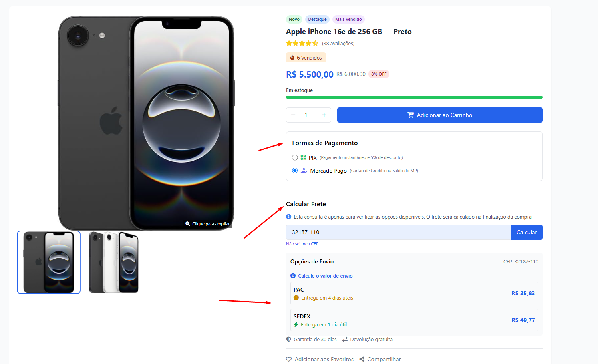This screenshot has width=598, height=364.
Task: Select the Mercado Pago payment option
Action: click(x=295, y=170)
